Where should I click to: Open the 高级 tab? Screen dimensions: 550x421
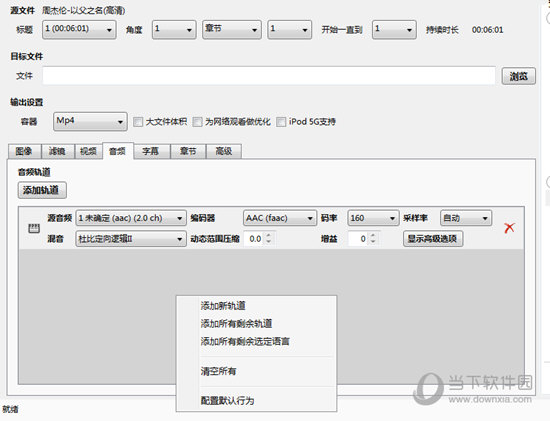click(224, 151)
